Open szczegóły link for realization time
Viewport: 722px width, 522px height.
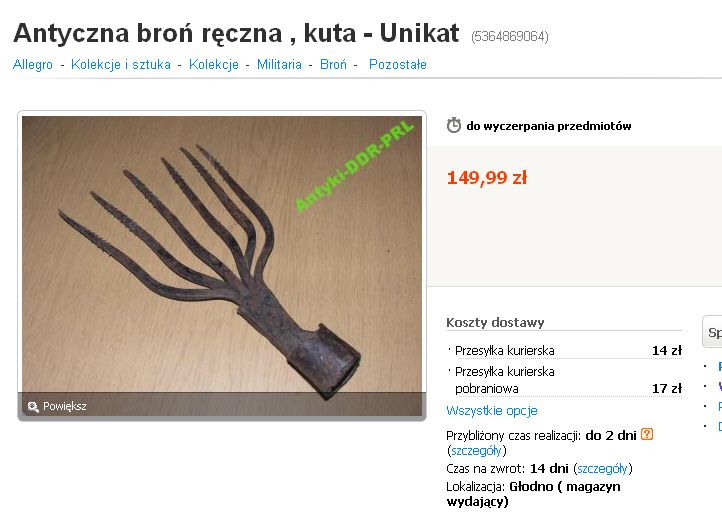(477, 450)
